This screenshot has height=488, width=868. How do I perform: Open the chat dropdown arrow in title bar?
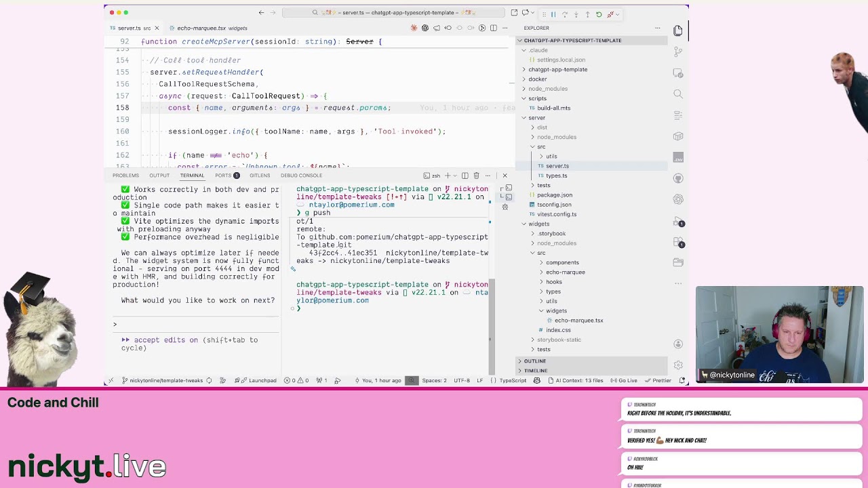533,13
